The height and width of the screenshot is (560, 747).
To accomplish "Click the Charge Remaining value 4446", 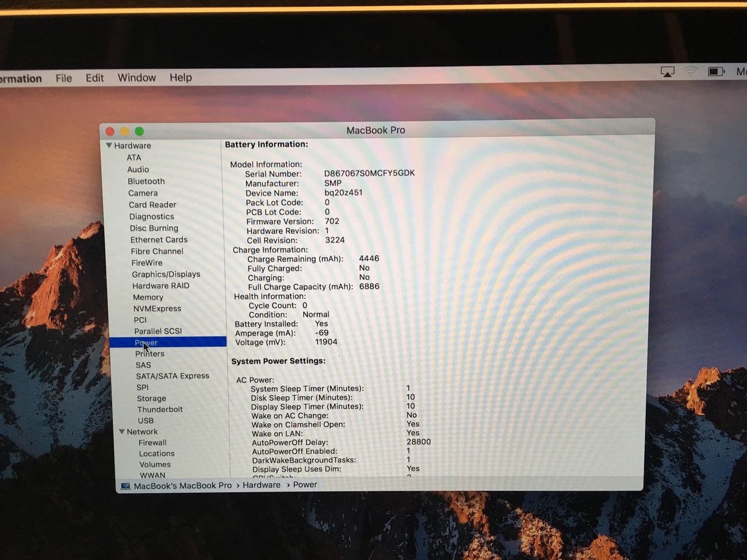I will 369,259.
